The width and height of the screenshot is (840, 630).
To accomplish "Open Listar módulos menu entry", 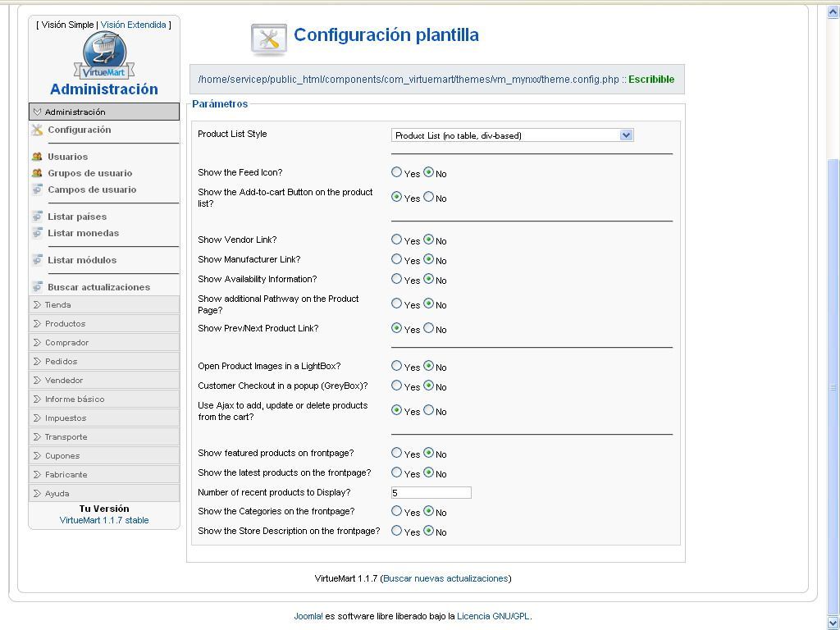I will (x=82, y=260).
